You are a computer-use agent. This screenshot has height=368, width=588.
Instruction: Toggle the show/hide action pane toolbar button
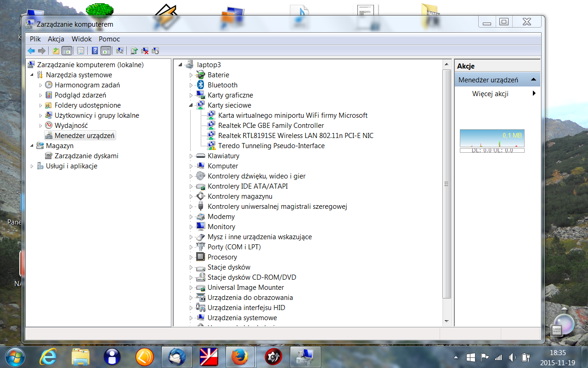point(106,51)
